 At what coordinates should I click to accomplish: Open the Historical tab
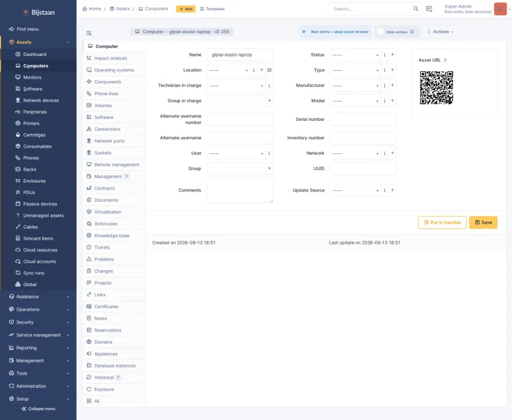click(x=114, y=377)
